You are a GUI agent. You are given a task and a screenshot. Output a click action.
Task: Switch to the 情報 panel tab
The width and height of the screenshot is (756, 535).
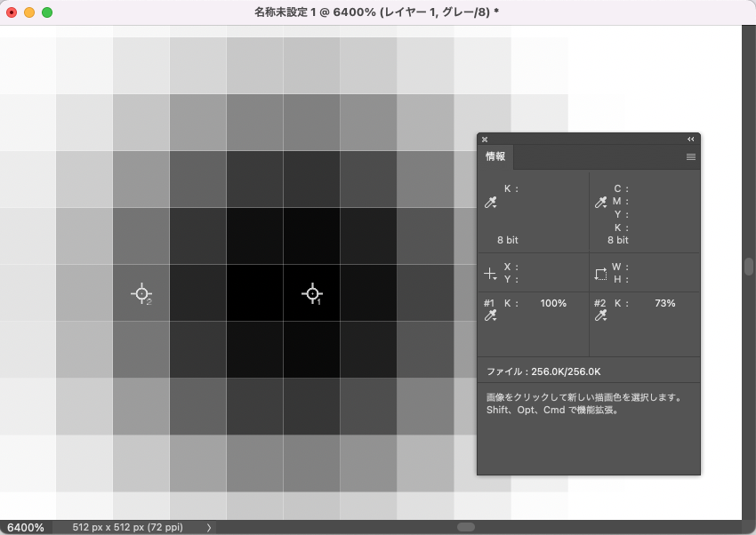pyautogui.click(x=495, y=157)
